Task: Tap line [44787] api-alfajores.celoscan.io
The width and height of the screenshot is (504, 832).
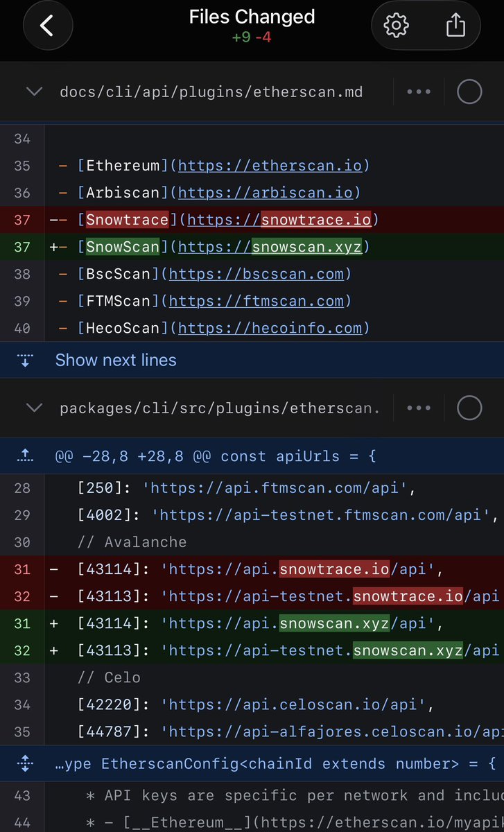Action: pos(252,731)
